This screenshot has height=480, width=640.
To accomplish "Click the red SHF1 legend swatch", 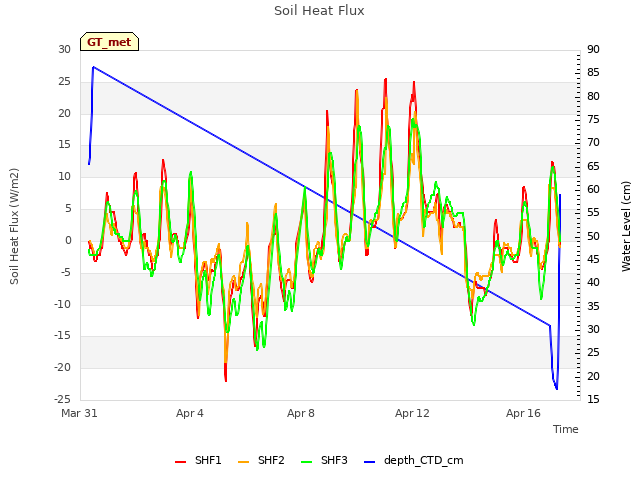I will tap(180, 462).
